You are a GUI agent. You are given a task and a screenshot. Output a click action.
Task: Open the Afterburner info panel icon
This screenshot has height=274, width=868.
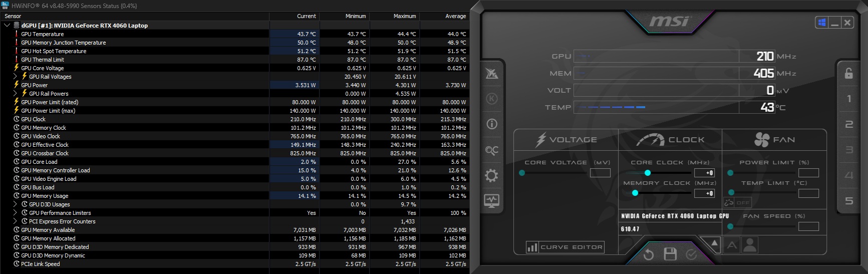492,124
